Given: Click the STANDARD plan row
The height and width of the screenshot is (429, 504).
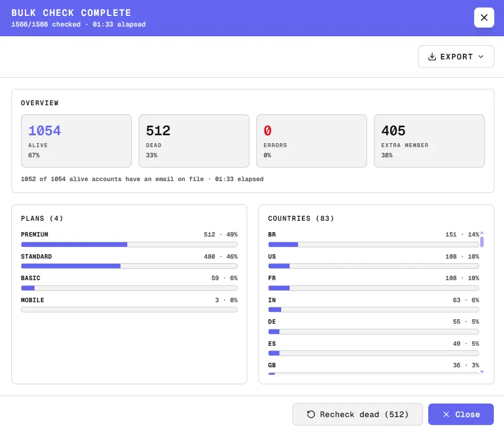Looking at the screenshot, I should coord(129,261).
